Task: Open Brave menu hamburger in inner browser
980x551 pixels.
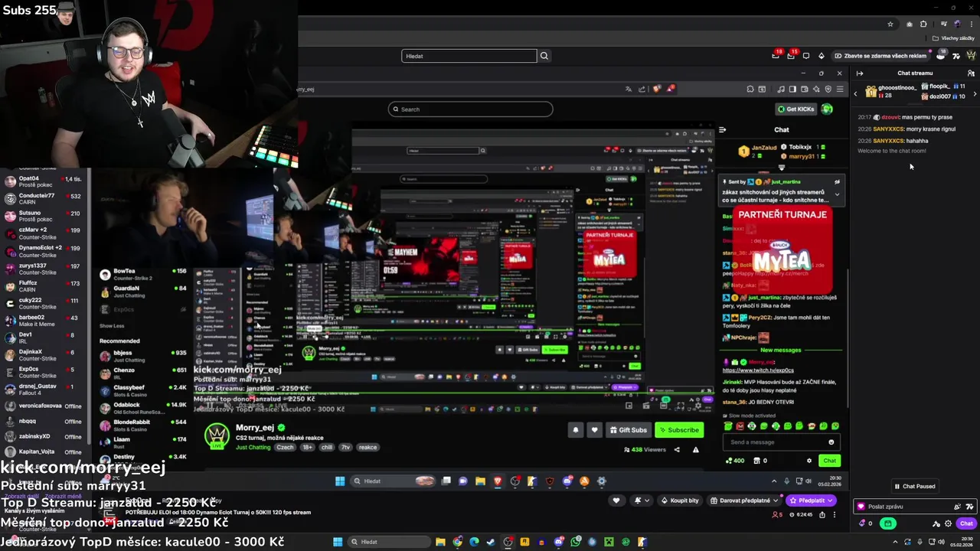Action: pyautogui.click(x=840, y=90)
